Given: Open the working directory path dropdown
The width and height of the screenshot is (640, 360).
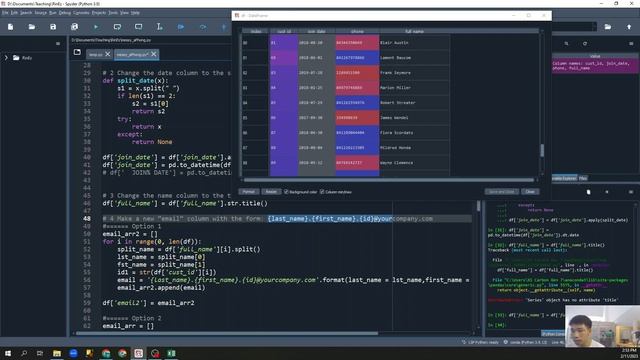Looking at the screenshot, I should tap(594, 27).
